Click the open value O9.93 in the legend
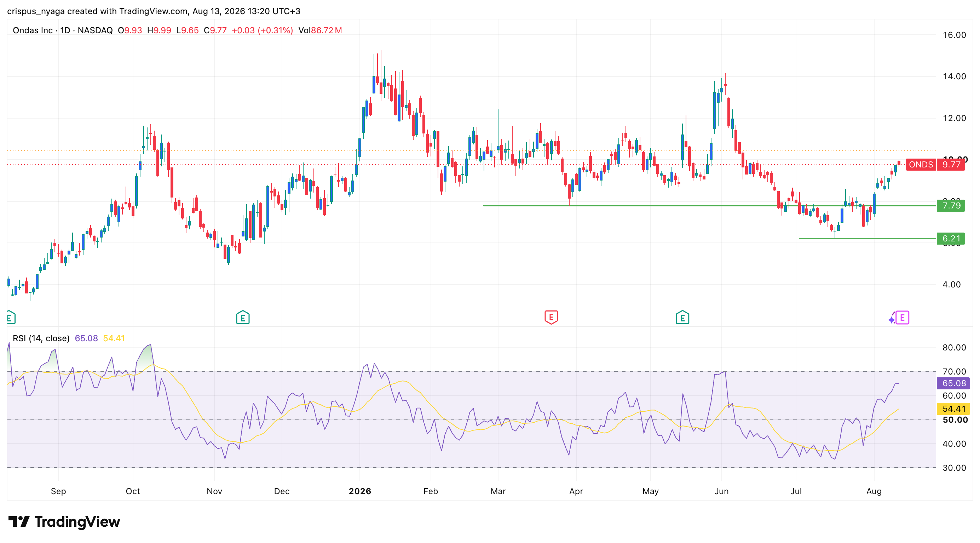The width and height of the screenshot is (980, 543). pyautogui.click(x=130, y=30)
